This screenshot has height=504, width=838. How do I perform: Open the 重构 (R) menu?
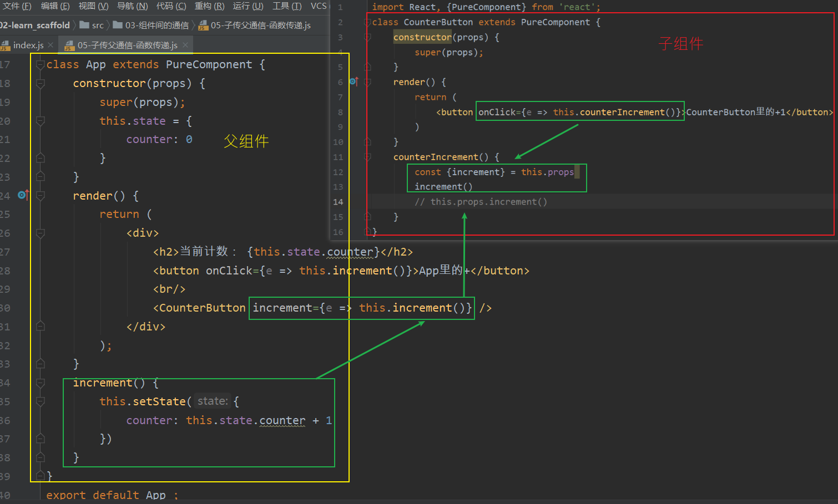209,6
